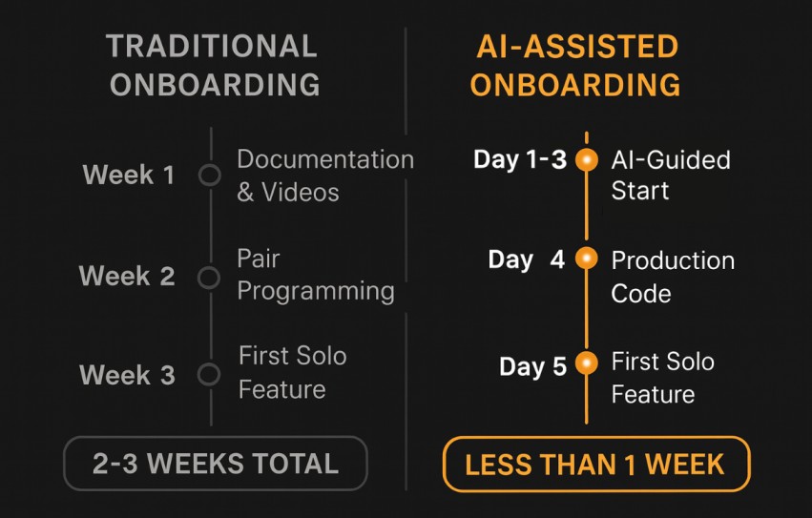
Task: Click the Week 1 hollow timeline circle
Action: (209, 176)
